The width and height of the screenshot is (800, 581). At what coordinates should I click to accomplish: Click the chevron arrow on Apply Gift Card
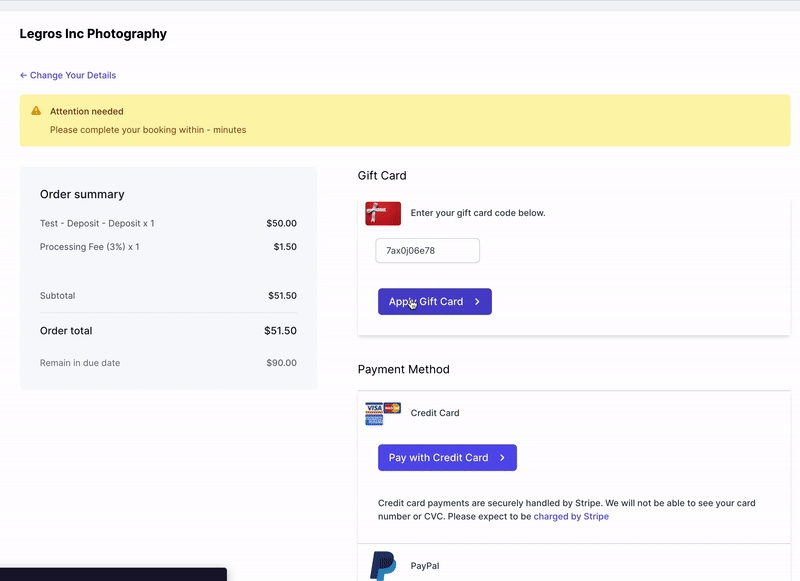477,302
